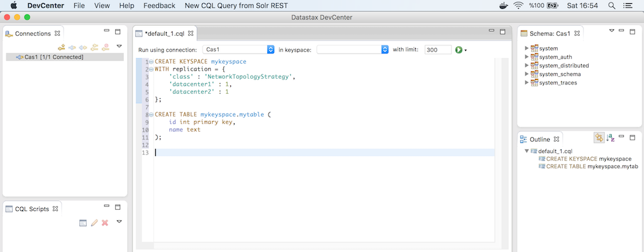Image resolution: width=644 pixels, height=252 pixels.
Task: Click the 'name text' line in editor
Action: [x=184, y=130]
